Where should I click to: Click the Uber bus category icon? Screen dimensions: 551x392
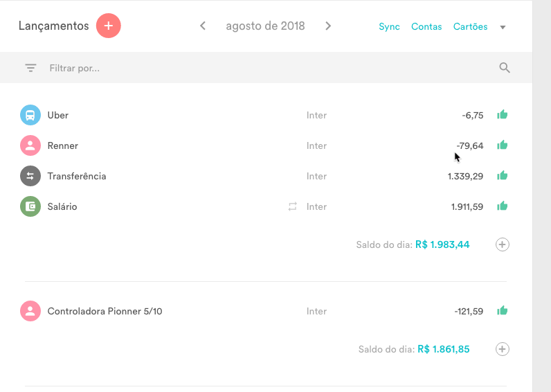point(30,115)
